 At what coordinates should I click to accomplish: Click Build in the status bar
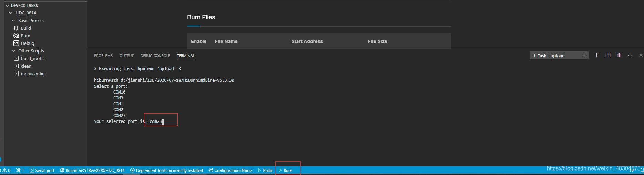(265, 171)
